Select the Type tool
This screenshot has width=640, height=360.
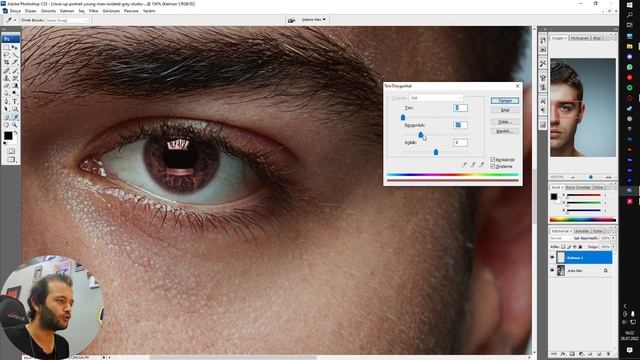15,101
